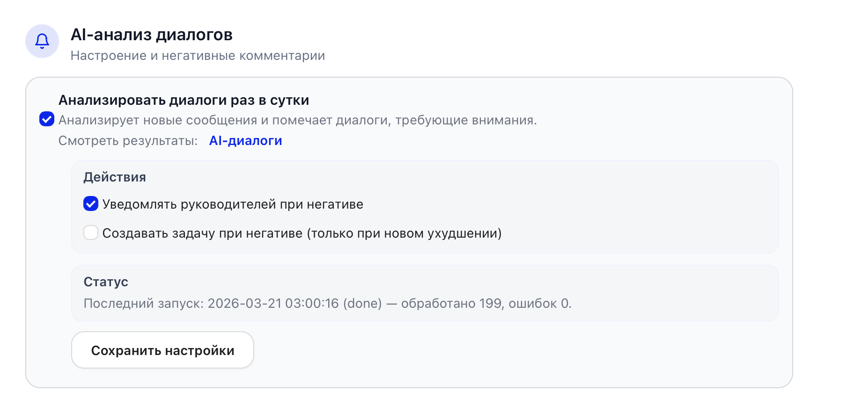Viewport: 868px width, 406px height.
Task: Uncheck the notify managers checkbox
Action: point(91,204)
